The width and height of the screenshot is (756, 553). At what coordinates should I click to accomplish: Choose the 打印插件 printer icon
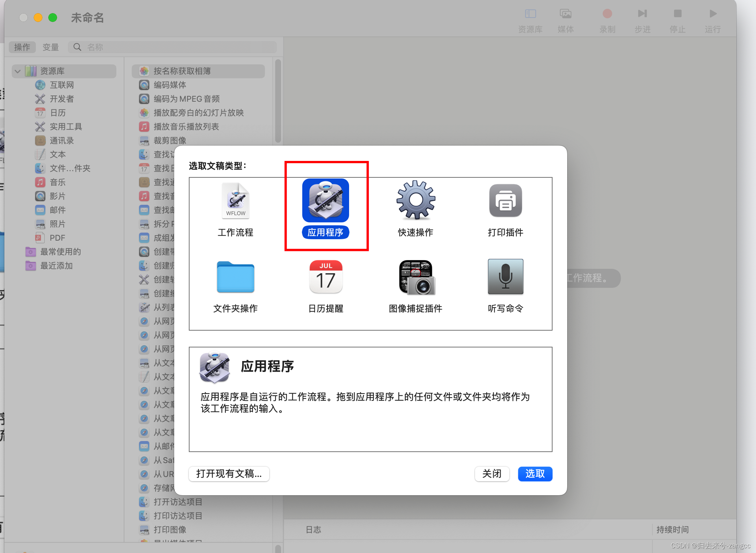(x=506, y=200)
